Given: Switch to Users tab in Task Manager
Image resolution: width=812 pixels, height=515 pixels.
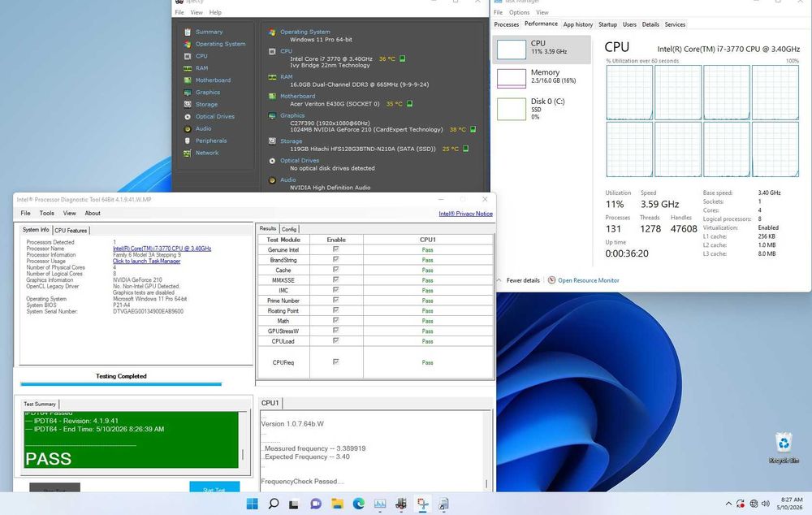Looking at the screenshot, I should click(x=629, y=24).
